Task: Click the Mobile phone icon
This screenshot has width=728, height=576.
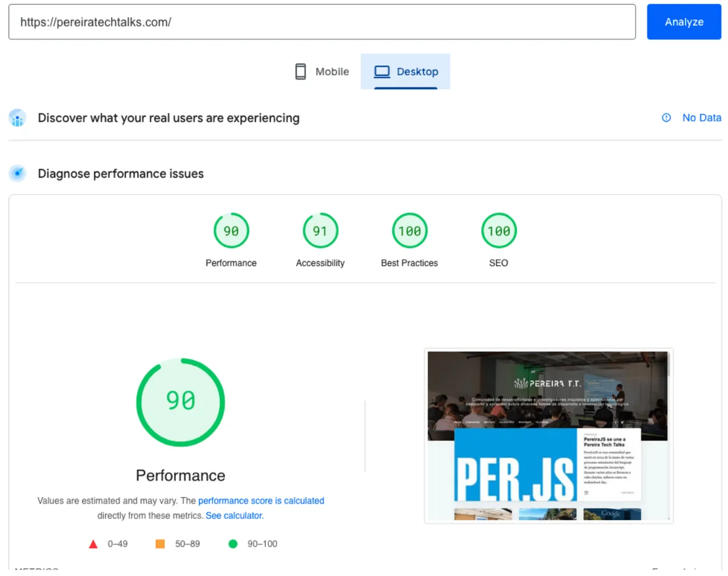Action: tap(300, 71)
